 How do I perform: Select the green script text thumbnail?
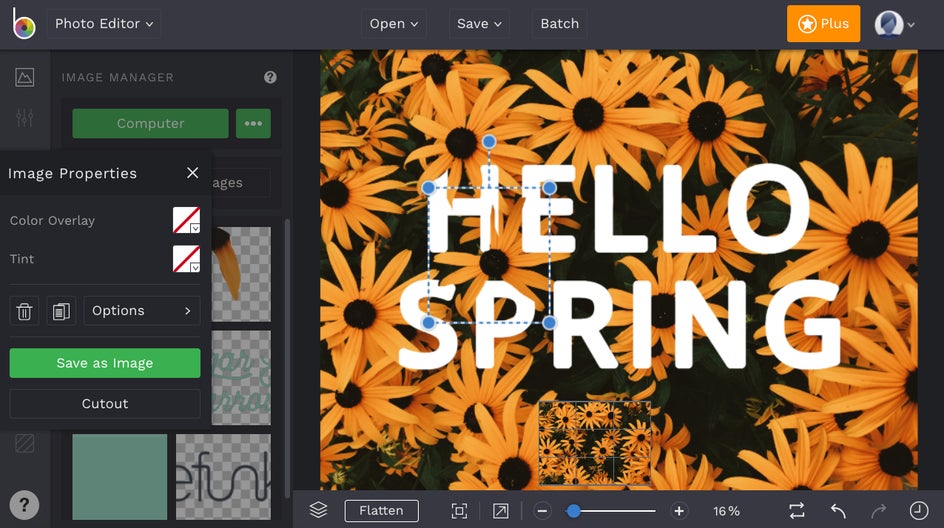coord(241,377)
